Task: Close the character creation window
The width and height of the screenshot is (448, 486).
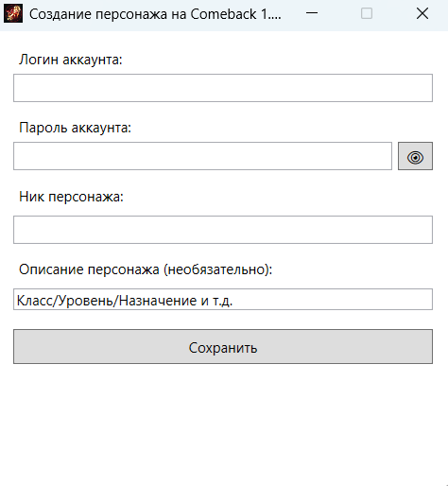Action: pos(422,13)
